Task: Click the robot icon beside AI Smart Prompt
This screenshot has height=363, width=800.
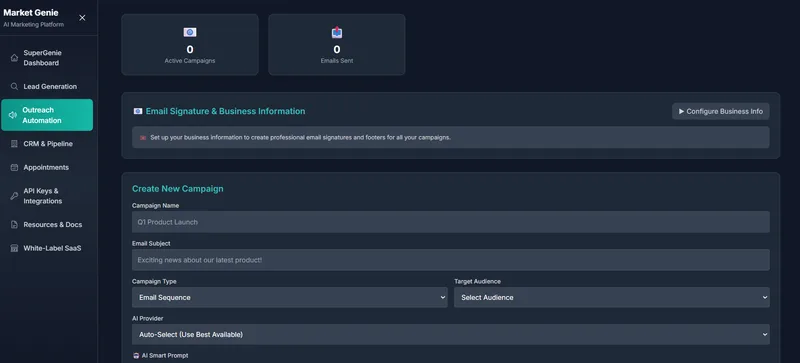Action: click(x=136, y=355)
